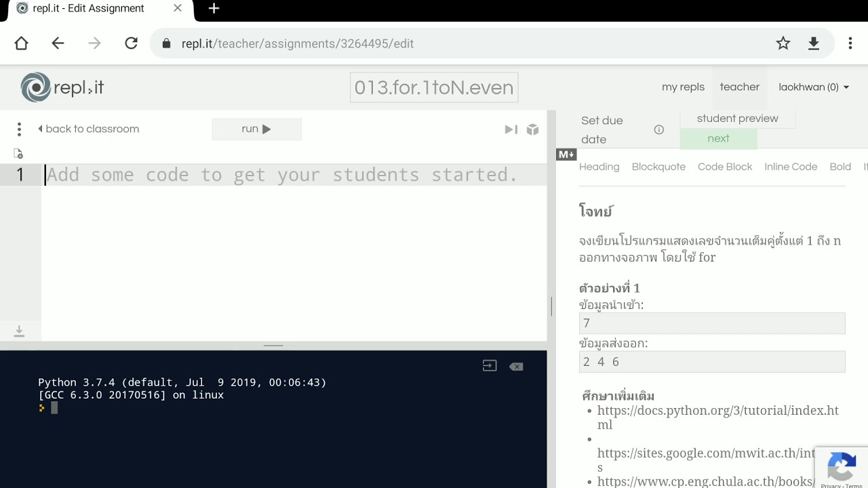The height and width of the screenshot is (488, 868).
Task: Click the reCAPTCHA badge
Action: point(842,468)
